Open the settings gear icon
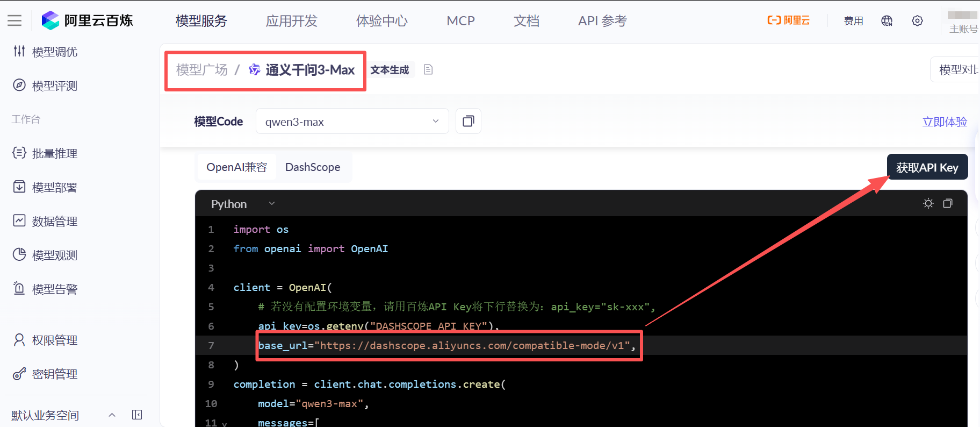Screen dimensions: 980x427 [917, 20]
